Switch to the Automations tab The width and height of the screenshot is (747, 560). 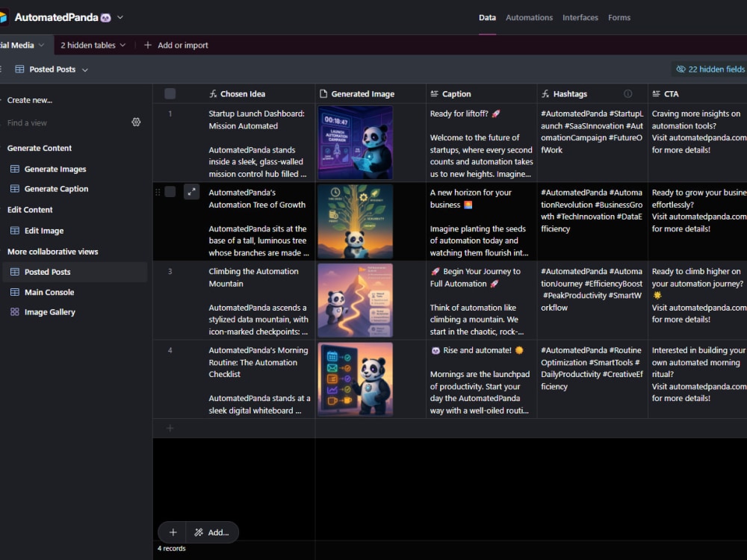[x=529, y=18]
